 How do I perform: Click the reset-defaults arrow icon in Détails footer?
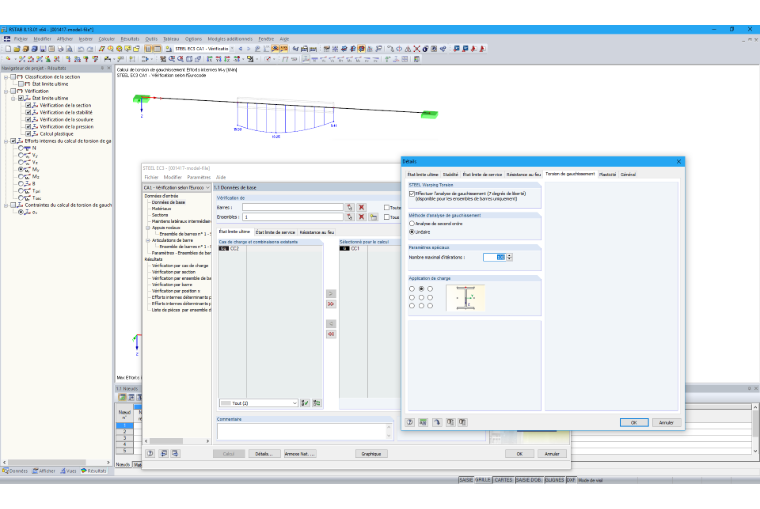click(437, 422)
